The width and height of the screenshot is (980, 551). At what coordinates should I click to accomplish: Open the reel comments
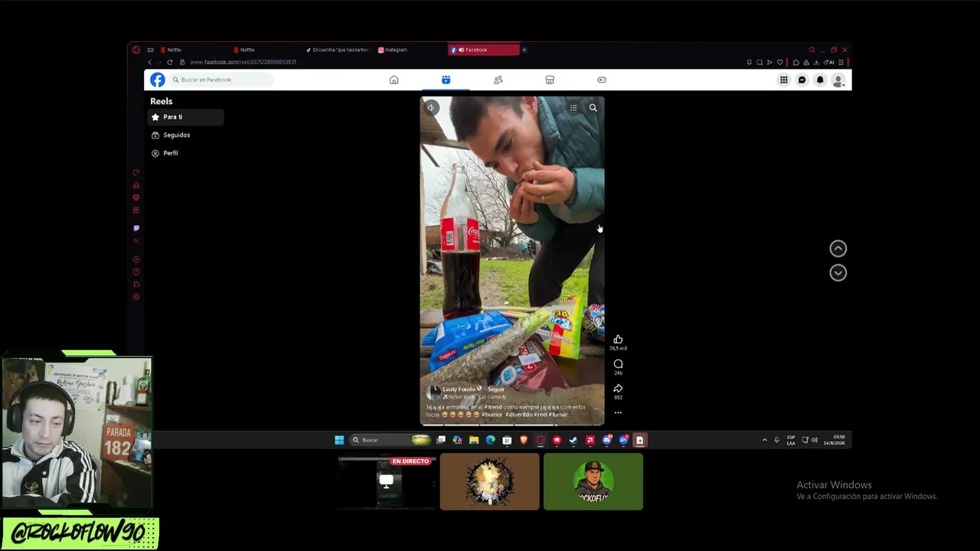click(x=618, y=364)
